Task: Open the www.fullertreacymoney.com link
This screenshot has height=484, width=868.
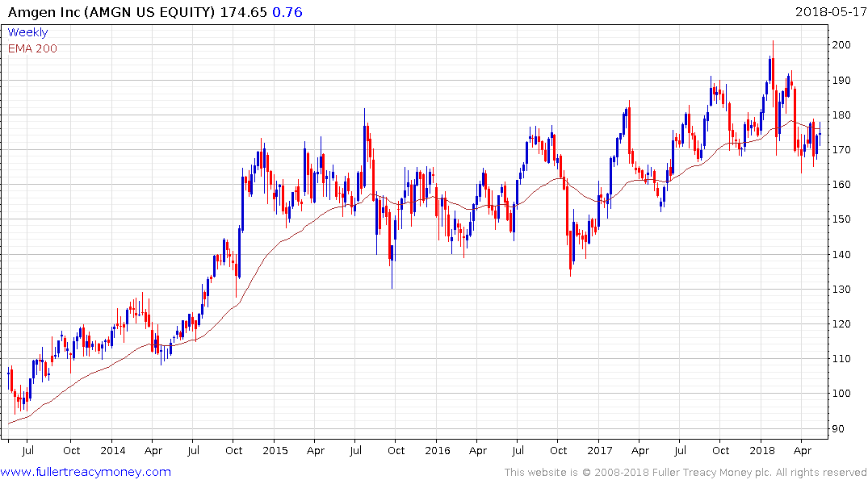Action: point(86,472)
